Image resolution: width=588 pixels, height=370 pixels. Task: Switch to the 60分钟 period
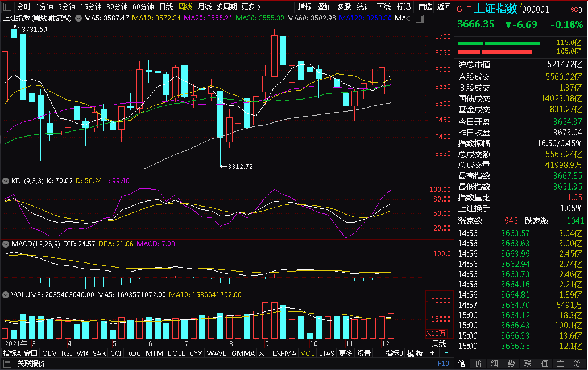coord(143,7)
